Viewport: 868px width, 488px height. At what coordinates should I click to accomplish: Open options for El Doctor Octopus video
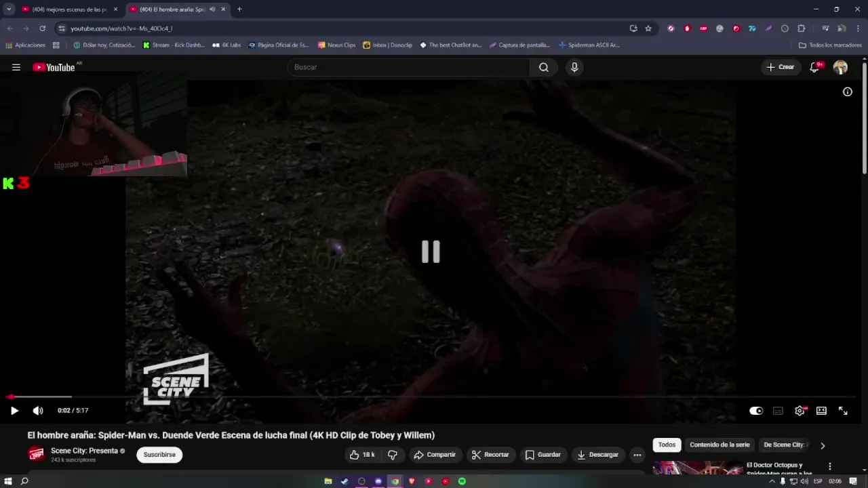click(x=829, y=467)
